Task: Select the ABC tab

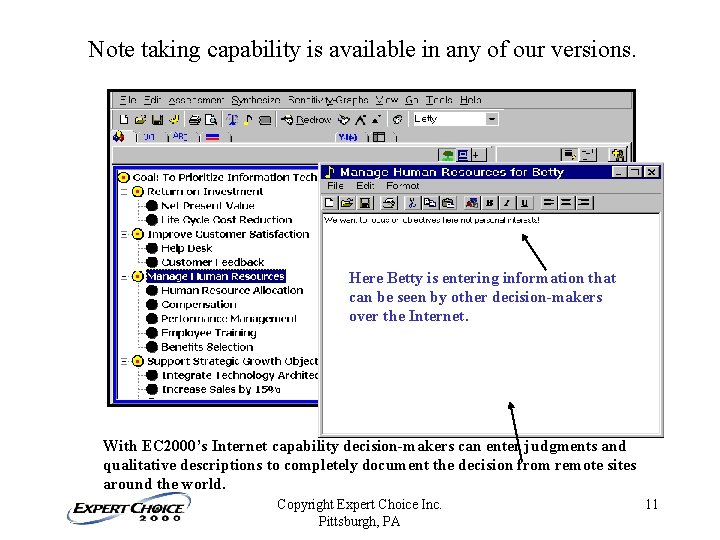Action: pos(180,137)
